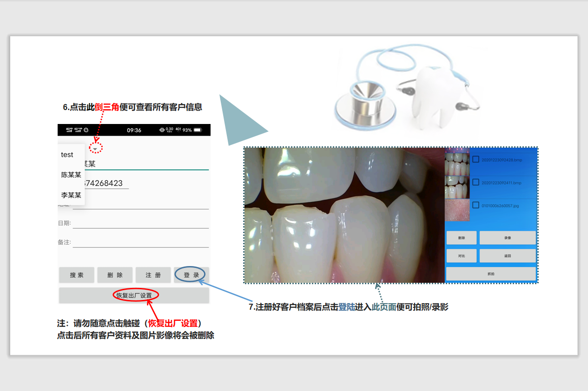Click the battery icon after 93%
This screenshot has width=588, height=391.
point(198,130)
